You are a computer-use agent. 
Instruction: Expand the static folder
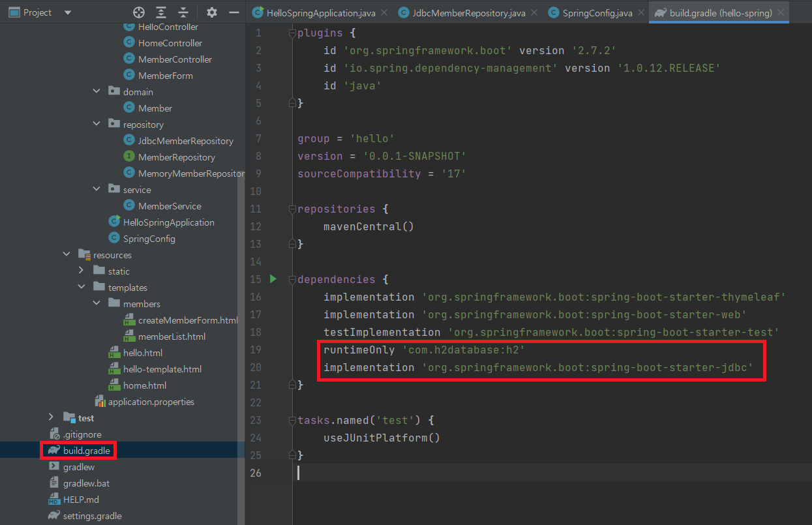[x=82, y=271]
